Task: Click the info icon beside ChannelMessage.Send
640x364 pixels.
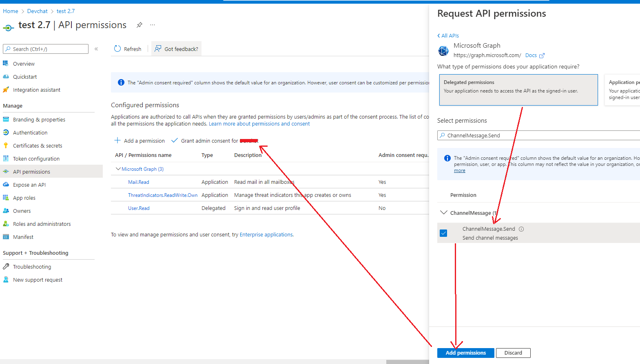Action: pos(521,229)
